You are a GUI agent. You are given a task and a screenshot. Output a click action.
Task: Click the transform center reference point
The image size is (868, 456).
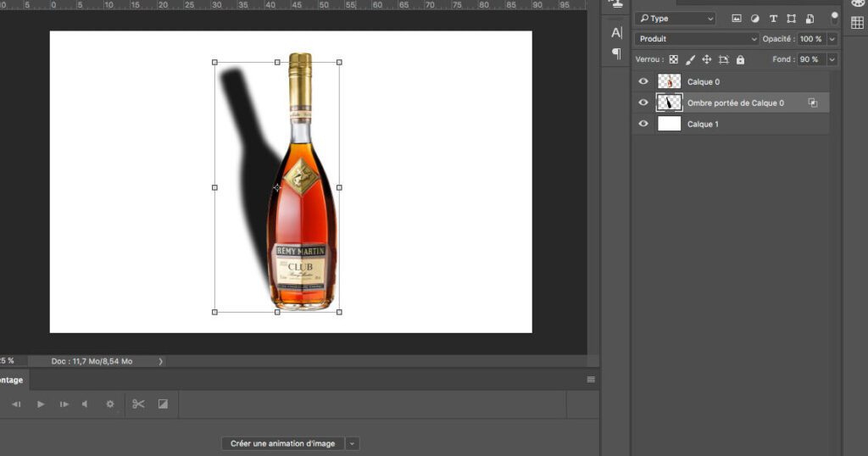coord(277,187)
